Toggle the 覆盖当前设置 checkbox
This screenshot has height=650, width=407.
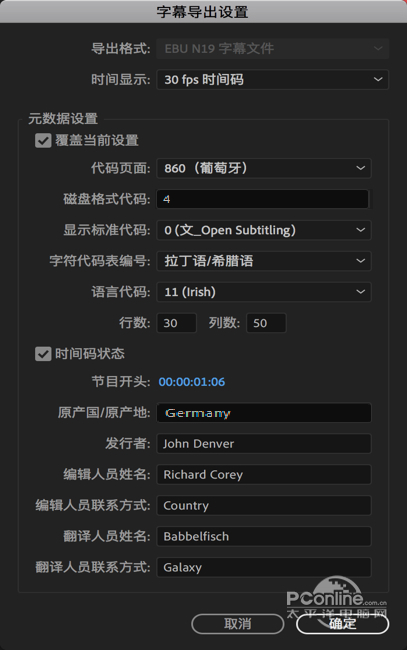click(43, 141)
